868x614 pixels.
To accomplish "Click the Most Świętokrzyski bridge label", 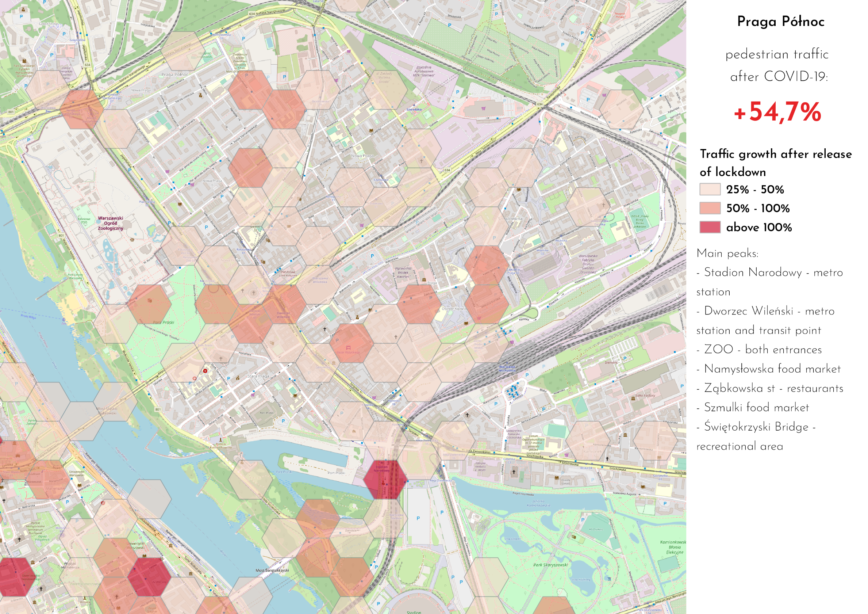I will [x=272, y=570].
